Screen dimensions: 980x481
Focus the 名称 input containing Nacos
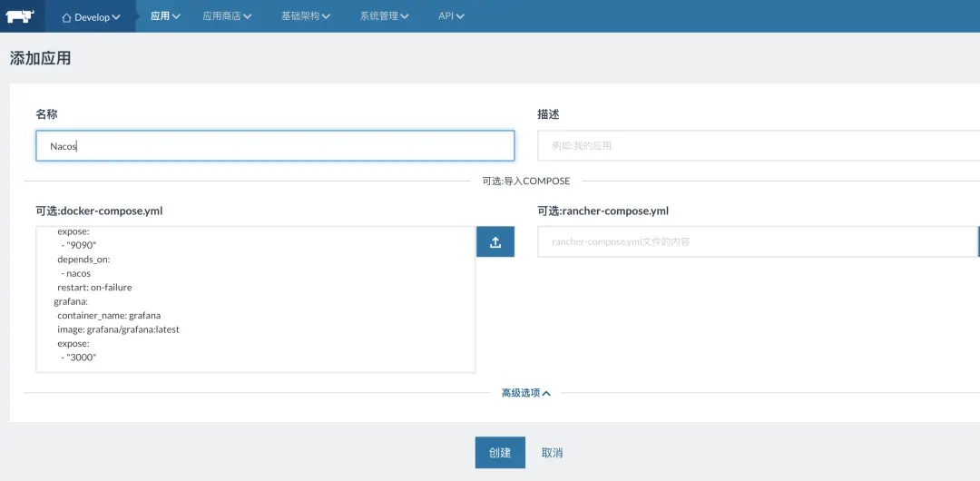[275, 146]
